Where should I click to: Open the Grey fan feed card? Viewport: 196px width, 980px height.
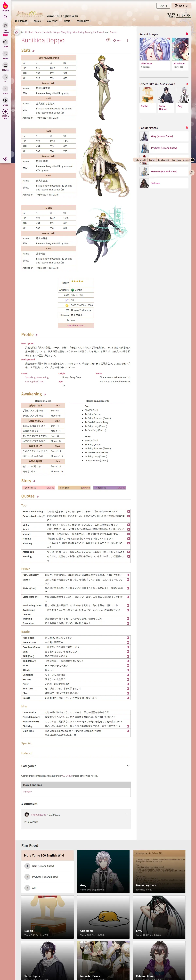click(x=103, y=872)
